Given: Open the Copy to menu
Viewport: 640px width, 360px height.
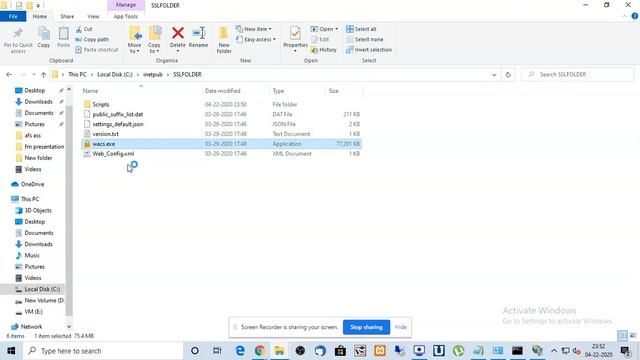Looking at the screenshot, I should click(x=154, y=40).
